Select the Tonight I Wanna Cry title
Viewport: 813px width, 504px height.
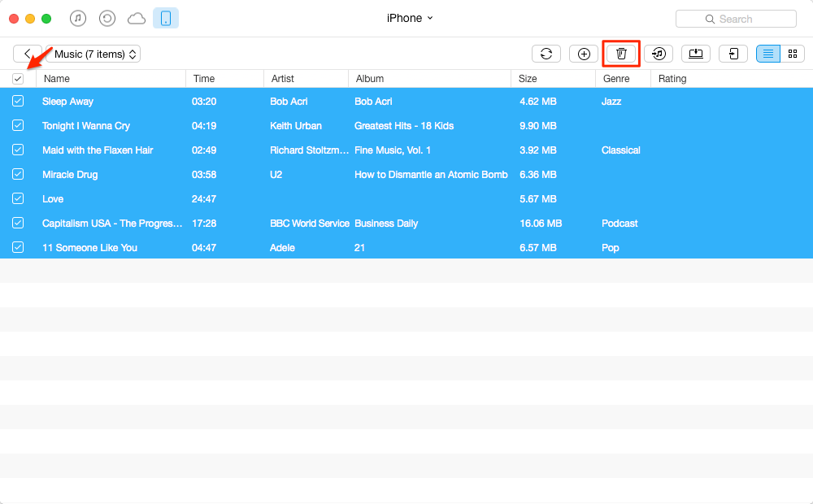click(x=86, y=126)
